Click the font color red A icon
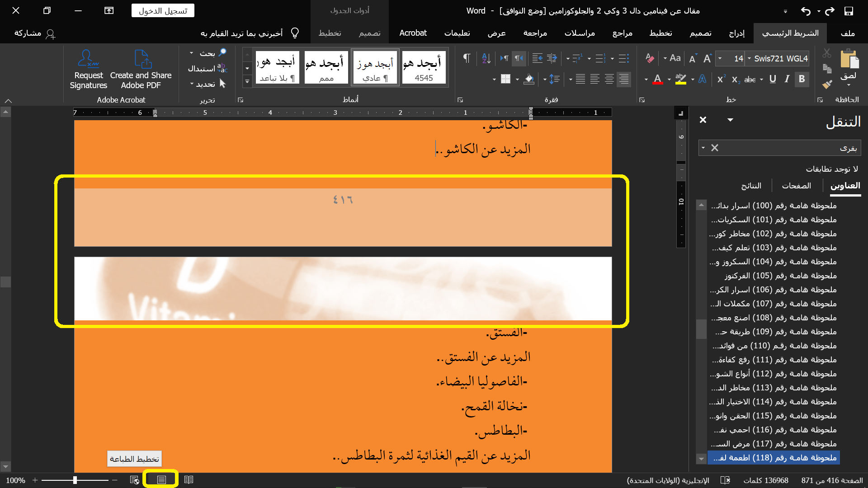 (658, 79)
